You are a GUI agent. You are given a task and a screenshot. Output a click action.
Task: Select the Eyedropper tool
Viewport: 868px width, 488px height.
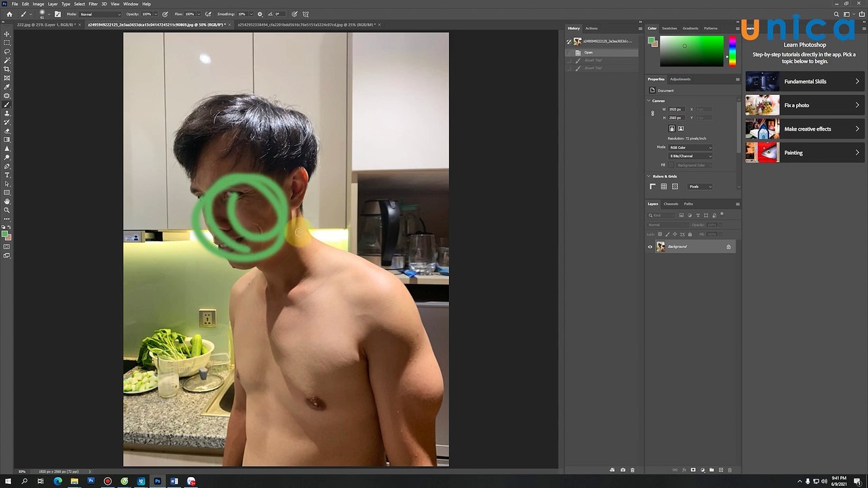7,87
